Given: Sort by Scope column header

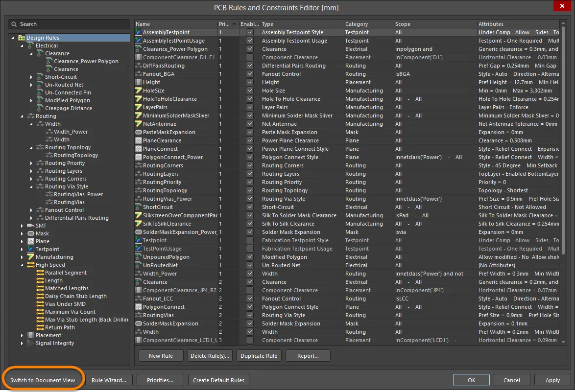Looking at the screenshot, I should point(435,24).
